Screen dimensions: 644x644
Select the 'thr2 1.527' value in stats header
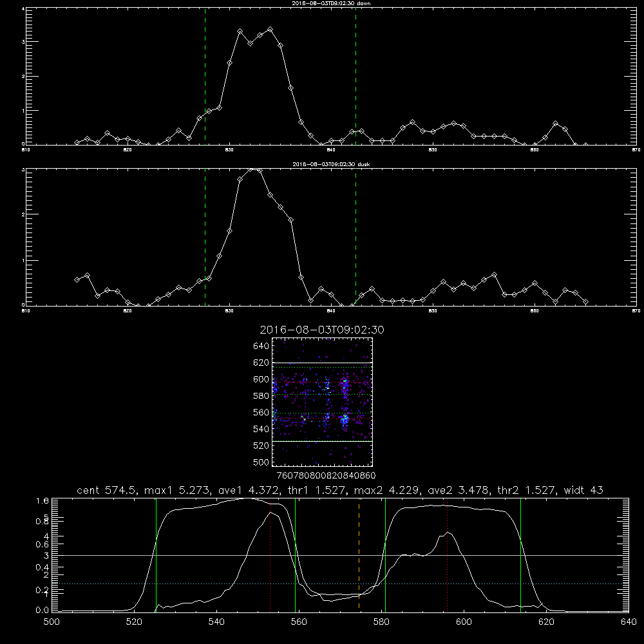[526, 490]
